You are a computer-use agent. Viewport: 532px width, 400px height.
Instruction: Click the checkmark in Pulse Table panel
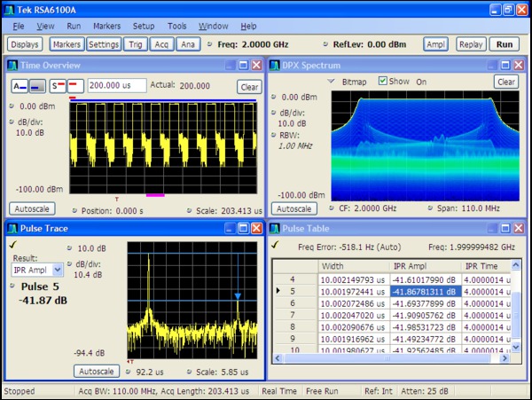(x=277, y=245)
